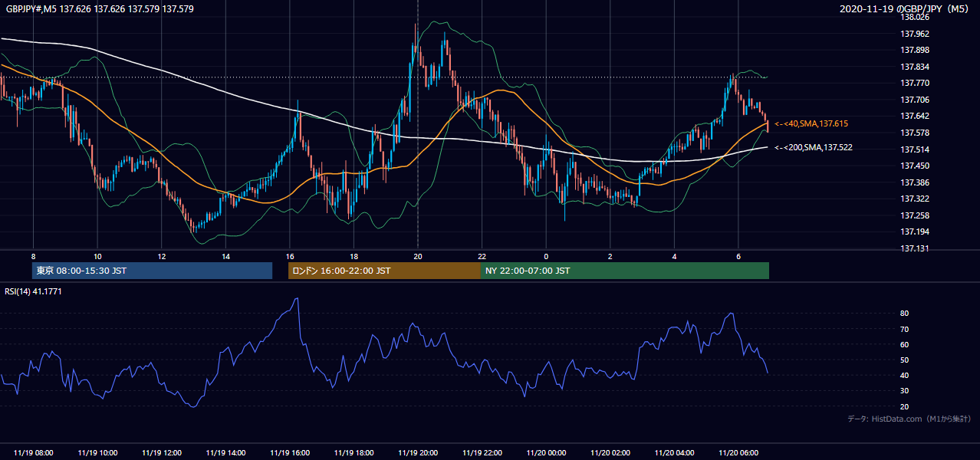Click the 11/20 02:00 time axis label
Screen dimensions: 980x460
point(610,453)
